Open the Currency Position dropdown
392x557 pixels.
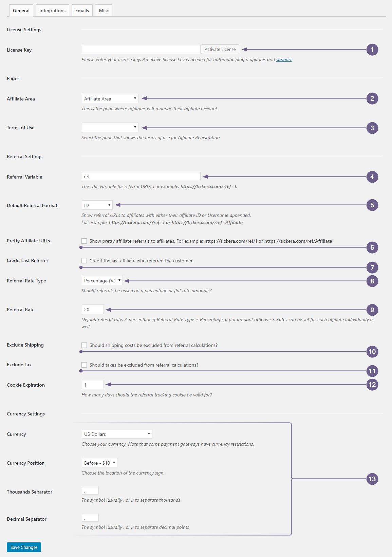99,463
